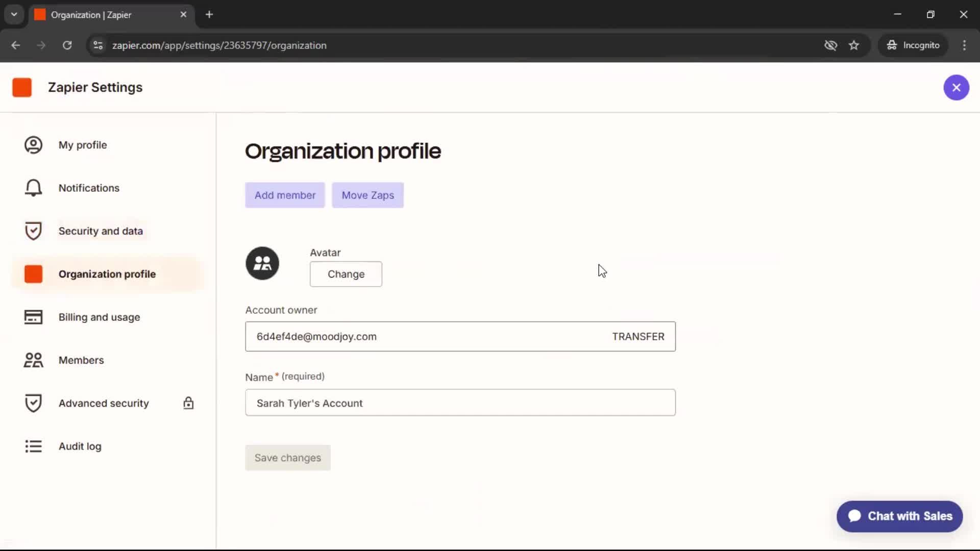Click the Audit log list icon
The height and width of the screenshot is (551, 980).
[33, 446]
